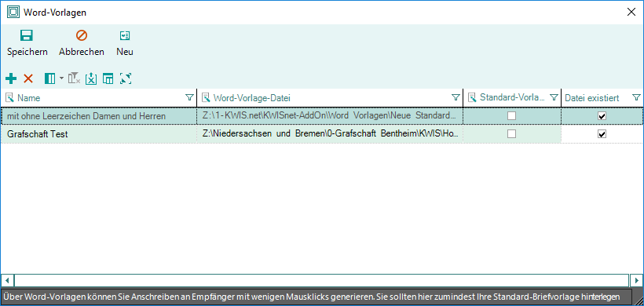This screenshot has height=306, width=644.
Task: Delete row using the red X icon
Action: click(28, 78)
